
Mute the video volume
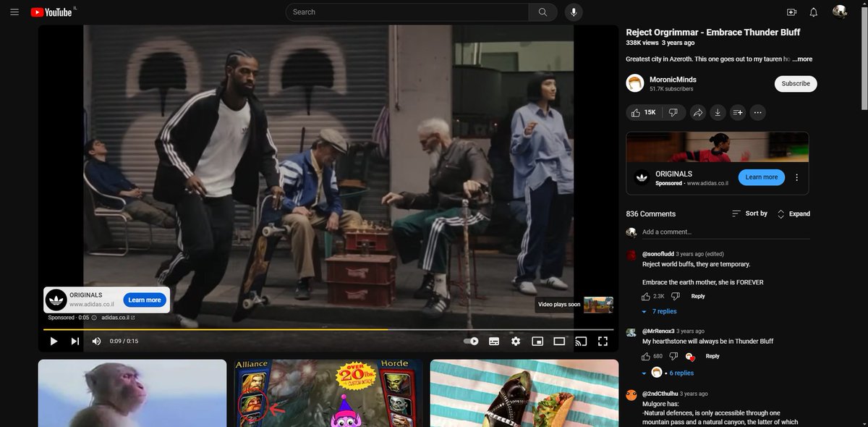click(96, 341)
